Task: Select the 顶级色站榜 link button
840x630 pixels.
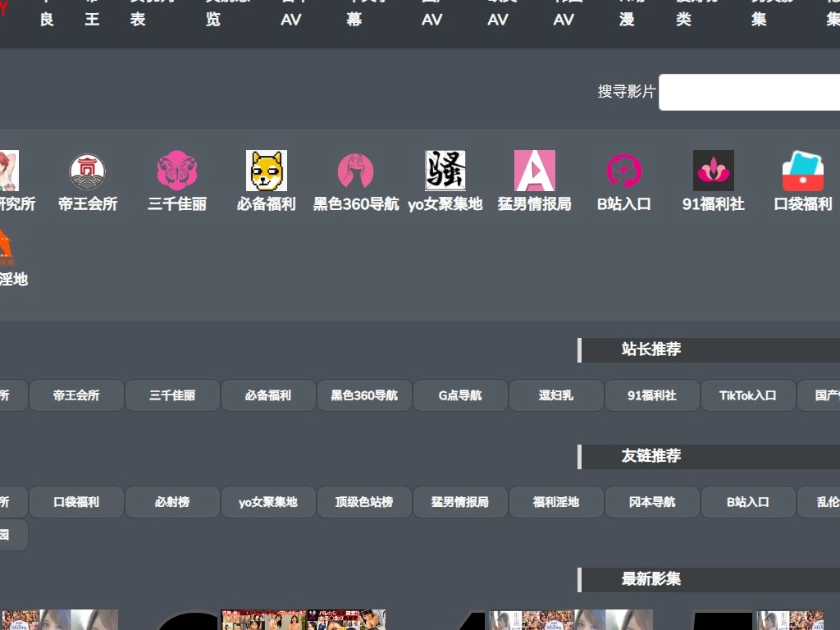Action: pyautogui.click(x=364, y=501)
